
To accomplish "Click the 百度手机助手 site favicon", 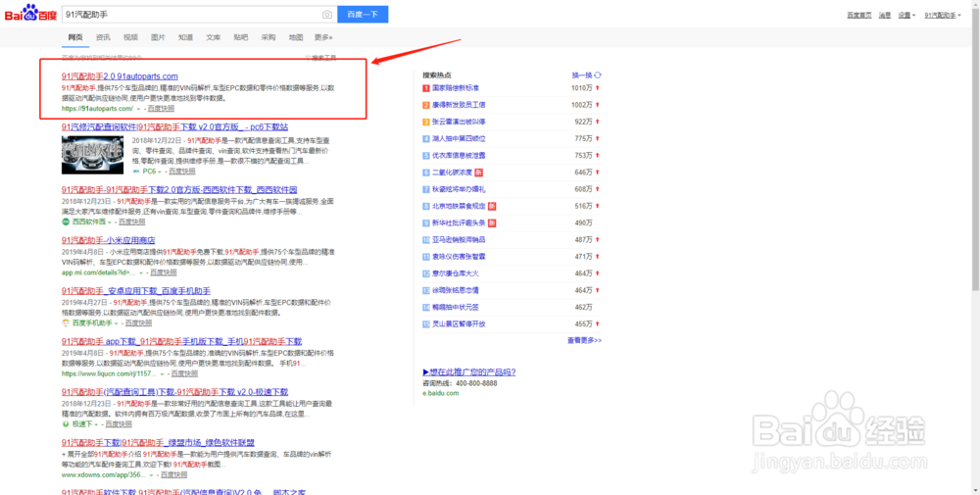I will pos(66,323).
